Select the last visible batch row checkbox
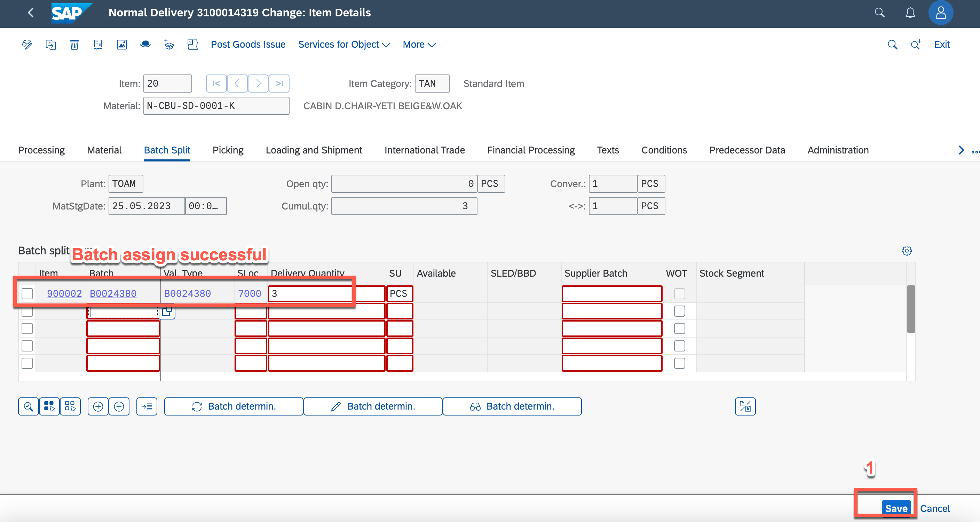980x522 pixels. [27, 363]
